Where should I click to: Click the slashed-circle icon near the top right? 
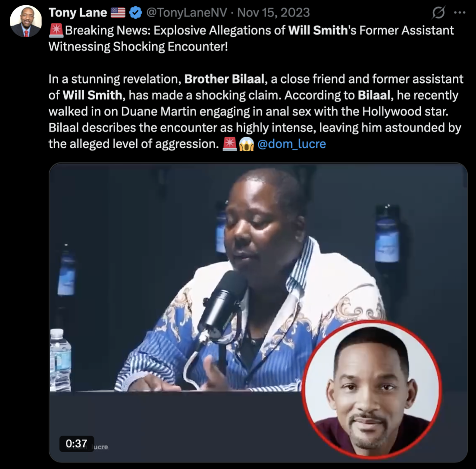pos(438,13)
